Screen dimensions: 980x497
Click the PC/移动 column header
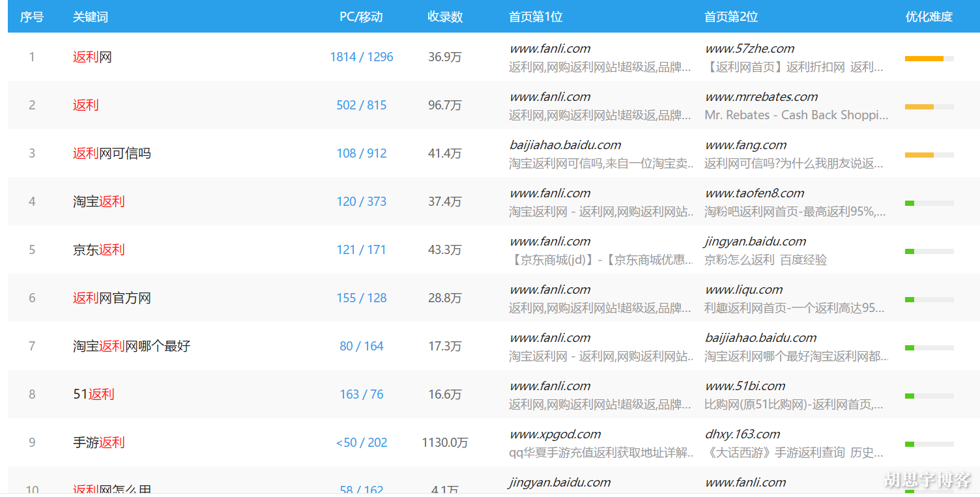click(361, 17)
